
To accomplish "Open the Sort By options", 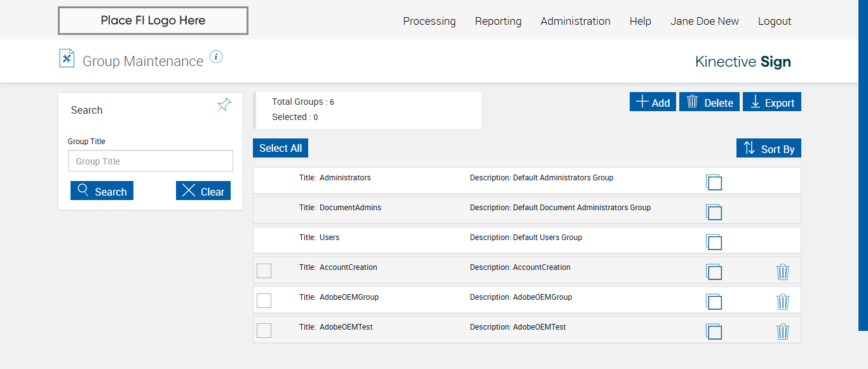I will click(768, 149).
